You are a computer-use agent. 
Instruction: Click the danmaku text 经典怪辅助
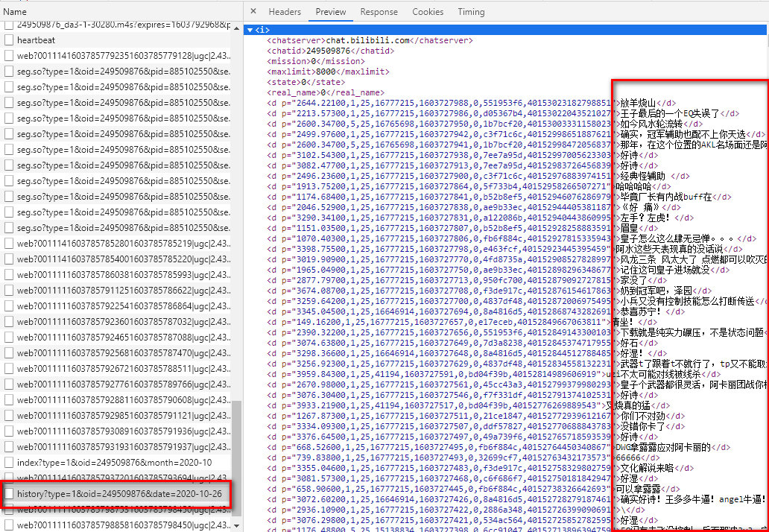coord(643,176)
